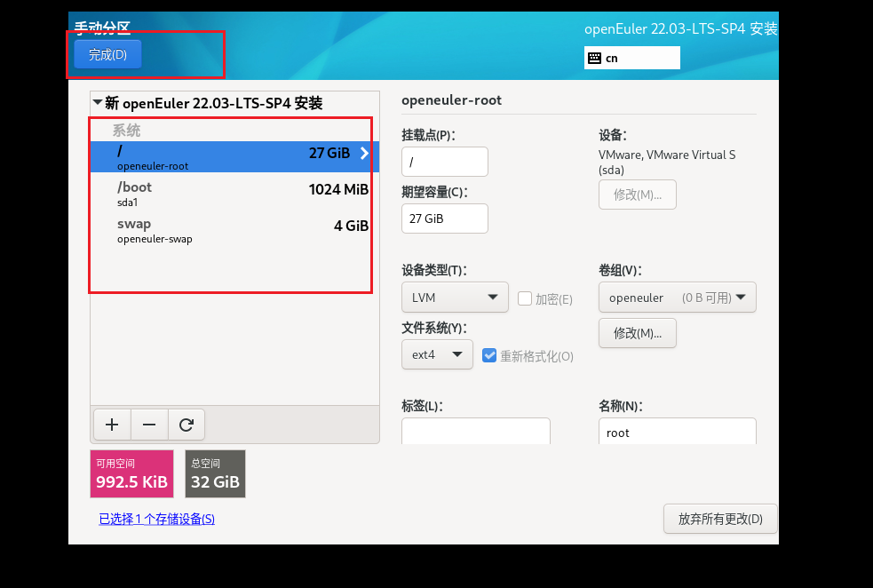Image resolution: width=873 pixels, height=588 pixels.
Task: Select the swap openeuler-swap partition row
Action: (234, 230)
